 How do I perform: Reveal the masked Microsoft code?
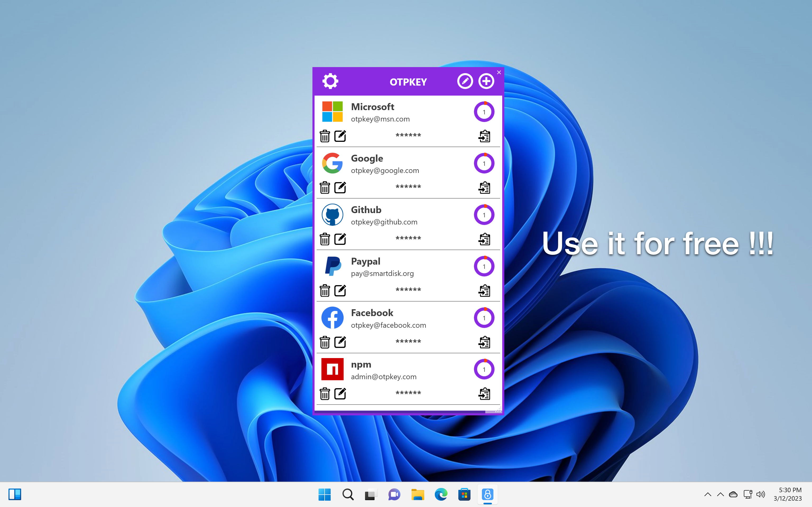pos(408,135)
